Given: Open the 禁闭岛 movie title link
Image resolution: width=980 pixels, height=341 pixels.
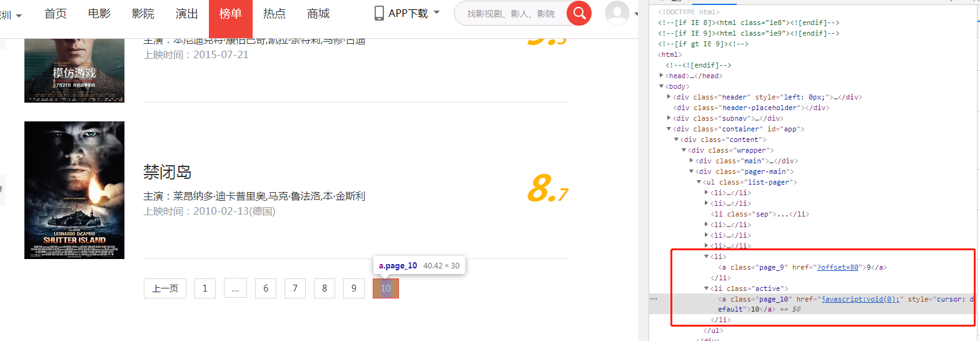Looking at the screenshot, I should pos(168,172).
